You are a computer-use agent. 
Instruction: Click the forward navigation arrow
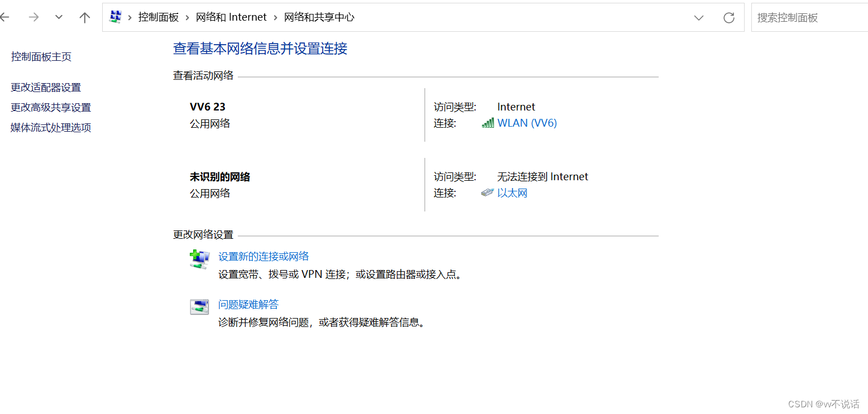coord(34,17)
